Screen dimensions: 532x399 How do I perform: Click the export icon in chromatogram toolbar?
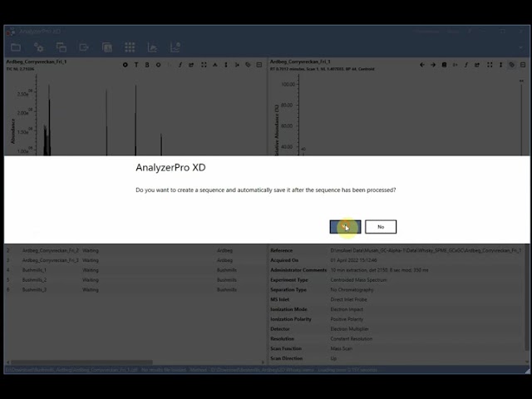click(191, 65)
